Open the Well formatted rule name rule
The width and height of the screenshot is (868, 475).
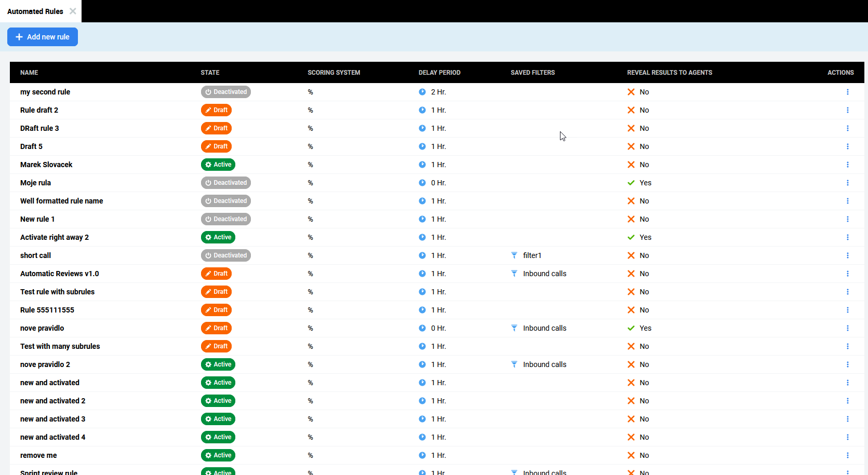pyautogui.click(x=61, y=201)
